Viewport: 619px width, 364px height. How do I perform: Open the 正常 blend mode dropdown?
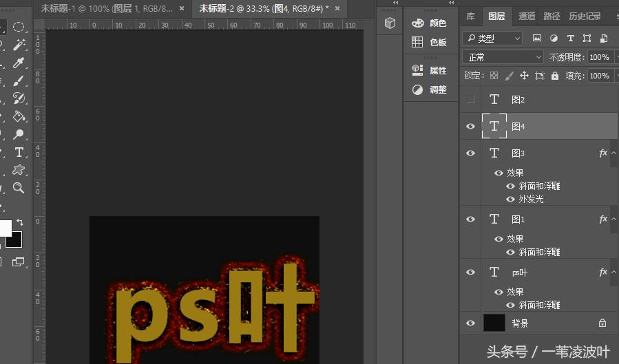pos(503,57)
